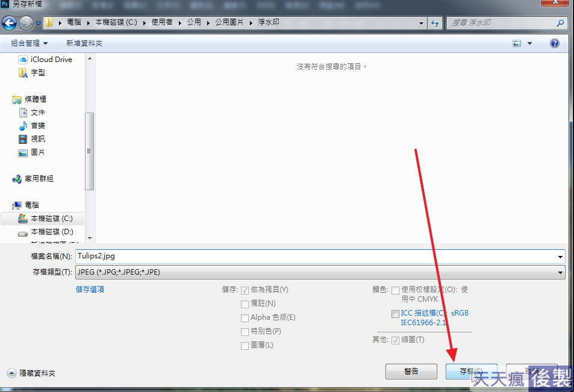This screenshot has width=574, height=392.
Task: Click the folder icon in the address bar
Action: tap(49, 23)
